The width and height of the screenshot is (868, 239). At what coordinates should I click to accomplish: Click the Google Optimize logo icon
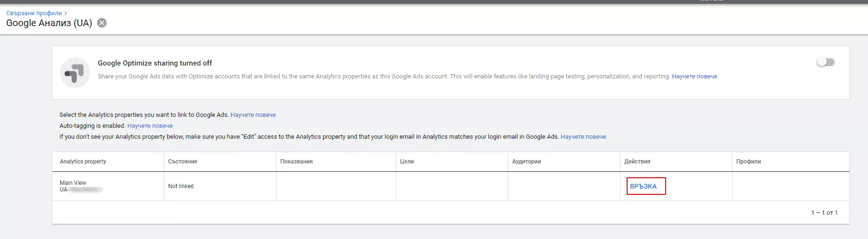coord(75,73)
